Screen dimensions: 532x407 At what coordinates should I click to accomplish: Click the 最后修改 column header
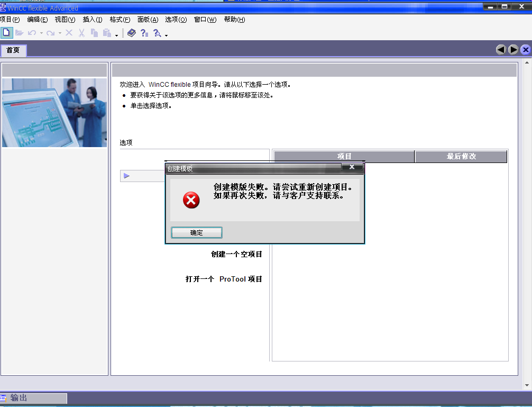[461, 157]
